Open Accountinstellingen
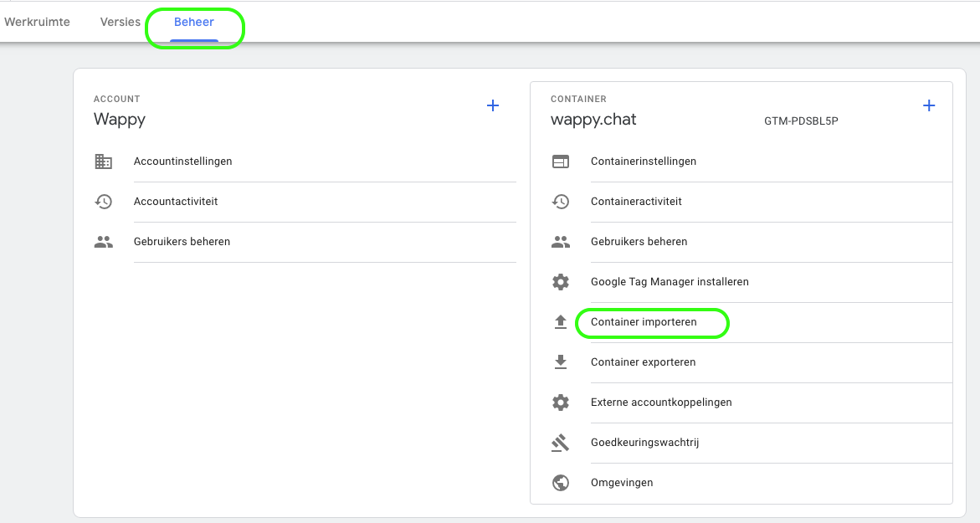980x523 pixels. click(182, 162)
